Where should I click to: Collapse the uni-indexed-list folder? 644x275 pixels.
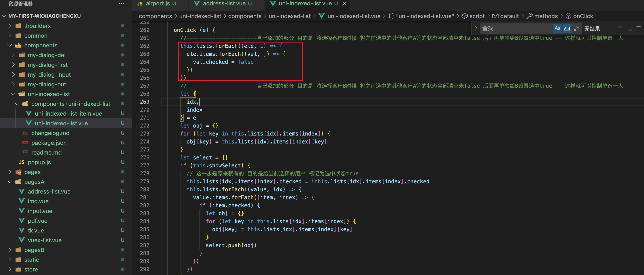[49, 94]
